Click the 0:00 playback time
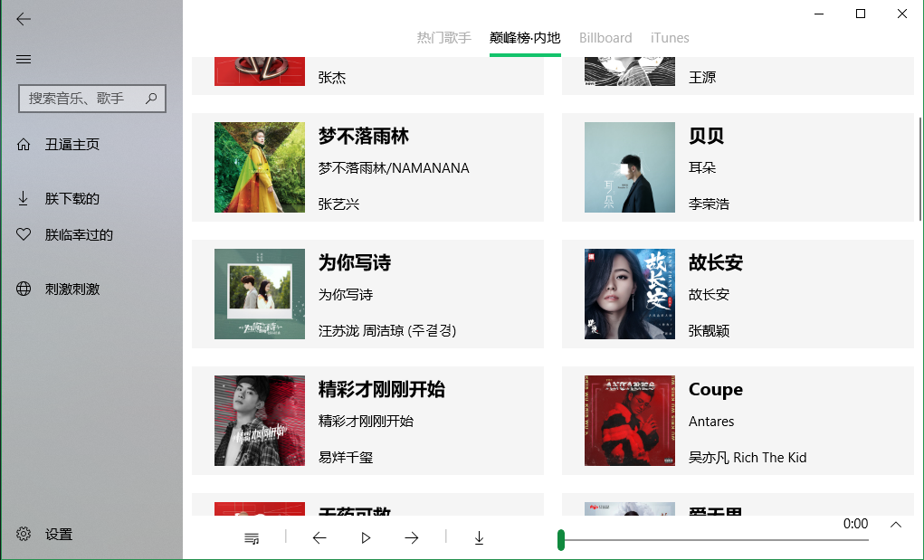 coord(855,524)
